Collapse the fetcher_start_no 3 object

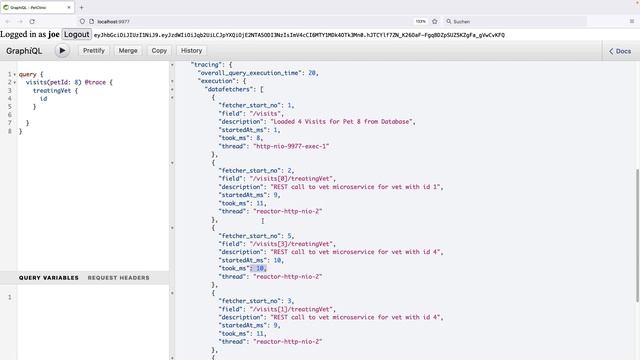(172, 293)
